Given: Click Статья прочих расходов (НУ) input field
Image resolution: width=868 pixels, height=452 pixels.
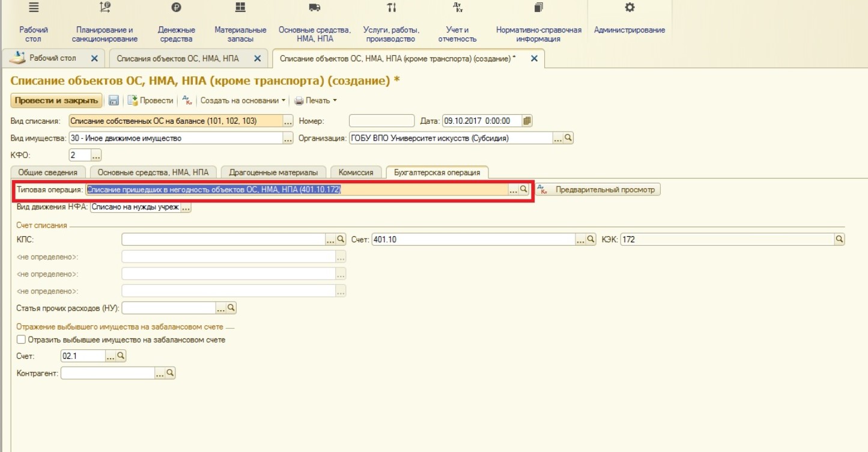Looking at the screenshot, I should (169, 308).
